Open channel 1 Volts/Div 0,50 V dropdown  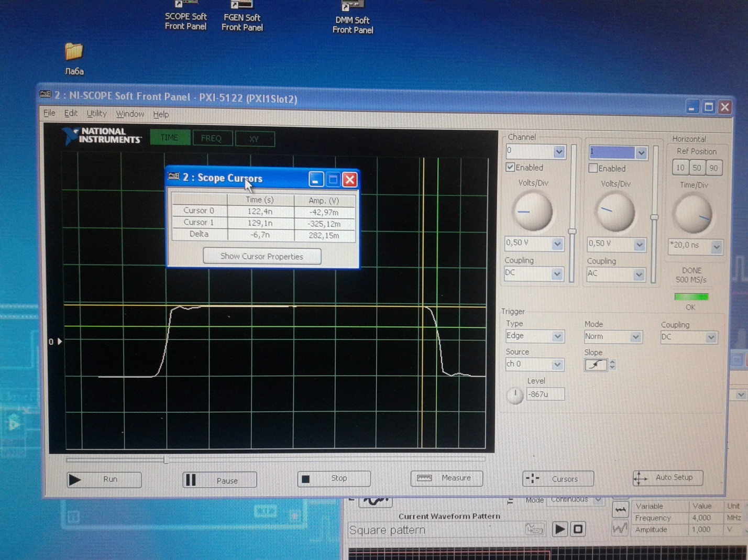tap(640, 245)
